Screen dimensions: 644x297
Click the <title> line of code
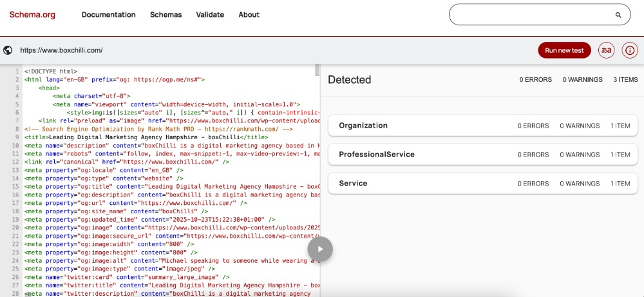pyautogui.click(x=146, y=137)
